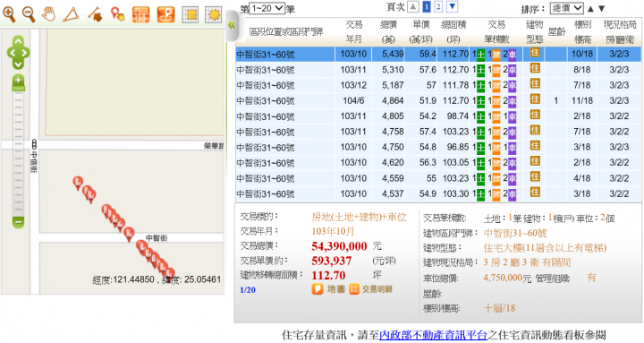Select row with total price 5,439
644x343 pixels.
(438, 55)
